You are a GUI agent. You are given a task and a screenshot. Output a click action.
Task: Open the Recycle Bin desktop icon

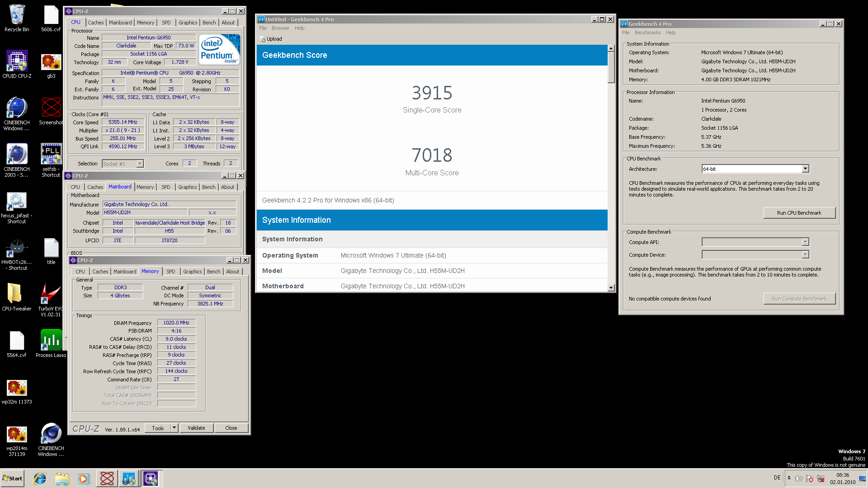coord(17,18)
